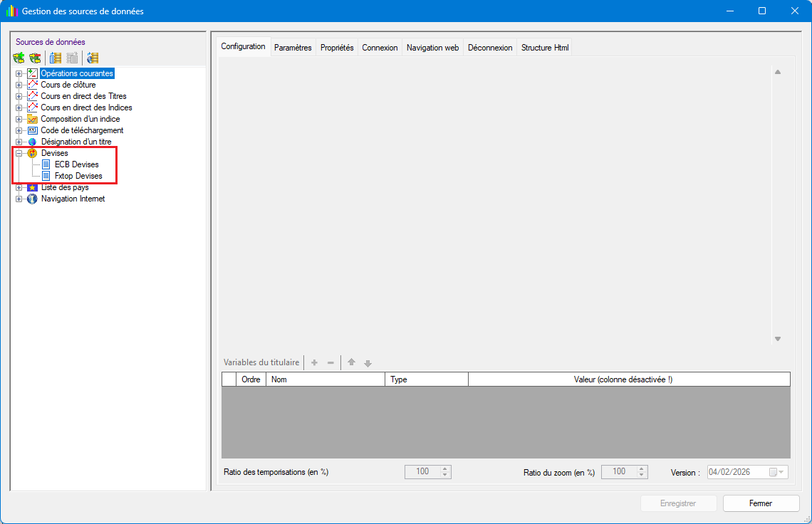Click the configuration panel scroll down arrow
This screenshot has width=812, height=524.
[x=778, y=339]
